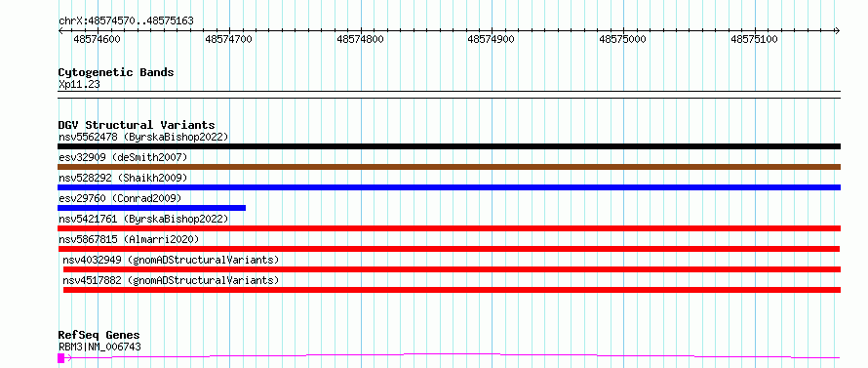Open variant nsv5421761 (ByrskaBishop2022) label

143,219
